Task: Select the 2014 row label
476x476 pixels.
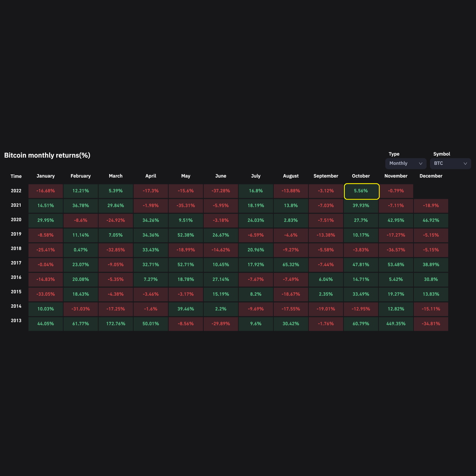Action: coord(16,306)
